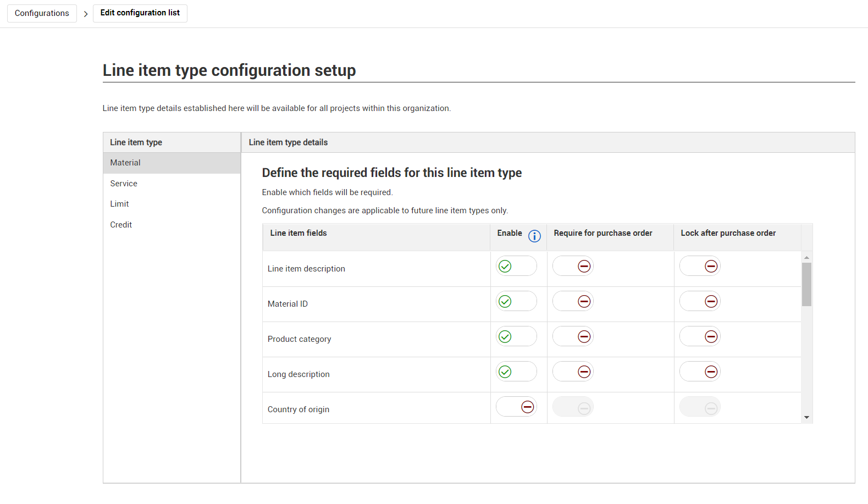This screenshot has height=504, width=868.
Task: Click the breadcrumb chevron separator arrow
Action: point(85,14)
